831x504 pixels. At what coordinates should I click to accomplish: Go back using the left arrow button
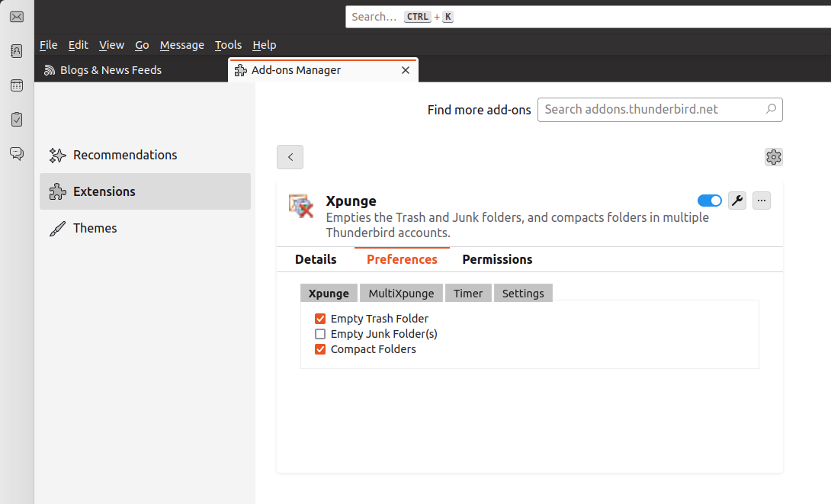(290, 157)
